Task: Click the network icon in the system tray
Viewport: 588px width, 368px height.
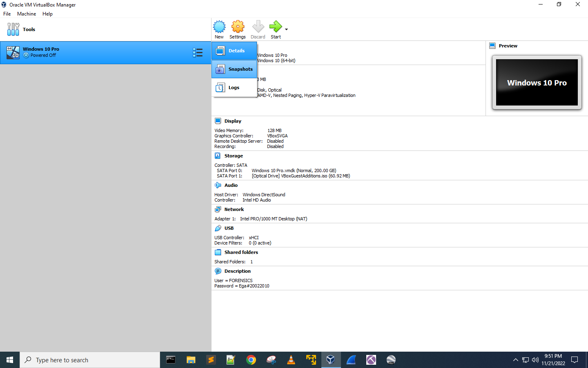Action: 526,360
